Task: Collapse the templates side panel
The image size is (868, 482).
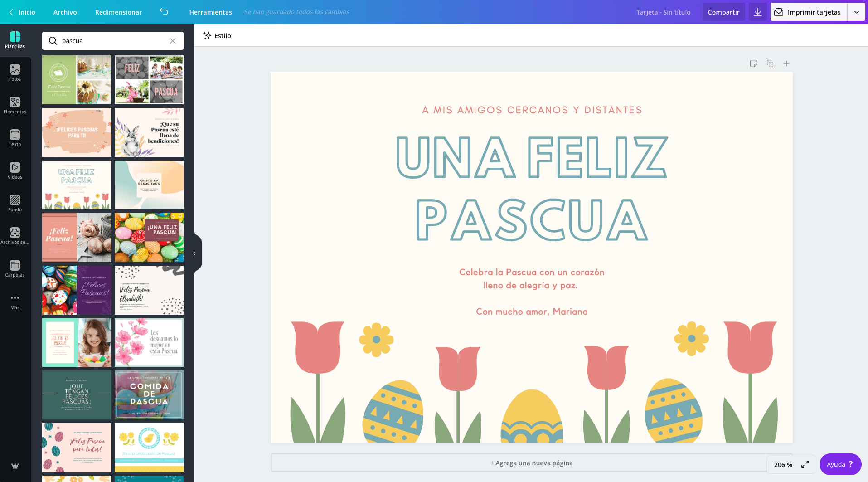Action: pyautogui.click(x=194, y=253)
